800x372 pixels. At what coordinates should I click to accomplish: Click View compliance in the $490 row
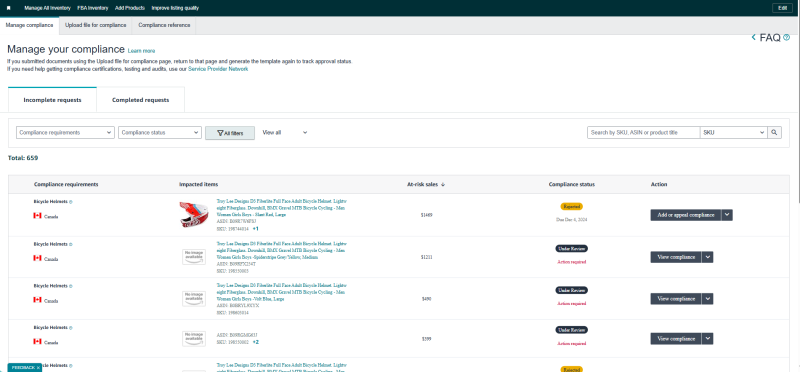pos(676,299)
